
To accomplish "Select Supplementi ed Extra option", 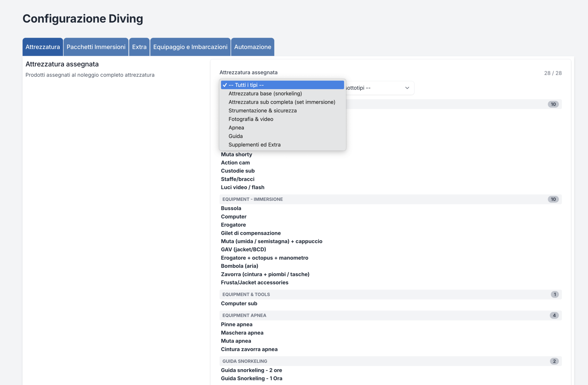I will pyautogui.click(x=254, y=145).
